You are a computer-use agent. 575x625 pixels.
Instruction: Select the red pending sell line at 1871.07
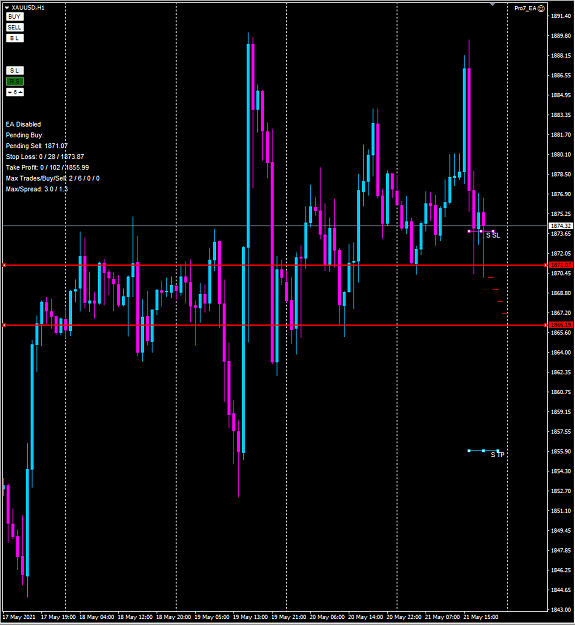tap(275, 265)
